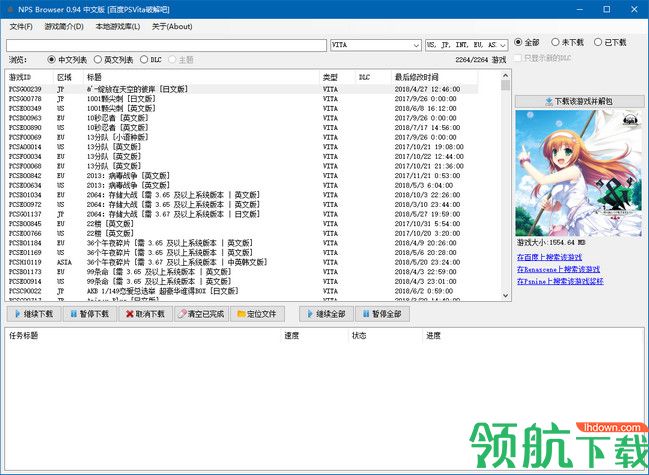Select game row PCSB00963
Screen dimensions: 649x475
[x=242, y=118]
